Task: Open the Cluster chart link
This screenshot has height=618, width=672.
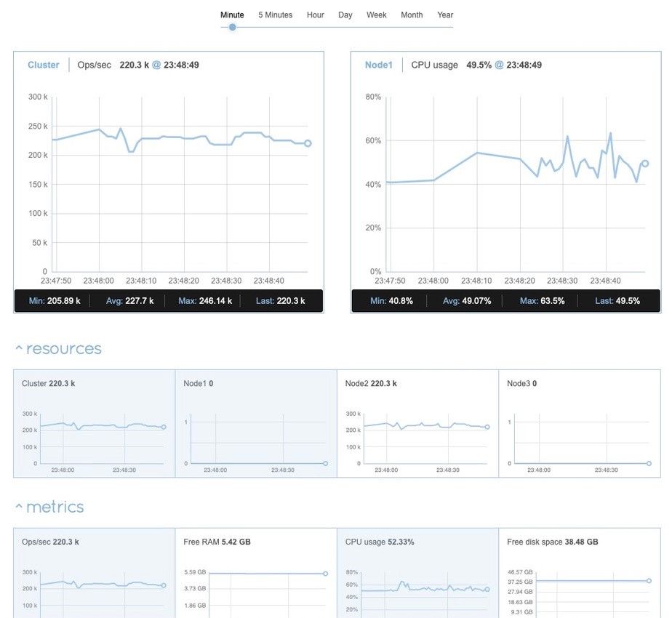Action: point(44,64)
